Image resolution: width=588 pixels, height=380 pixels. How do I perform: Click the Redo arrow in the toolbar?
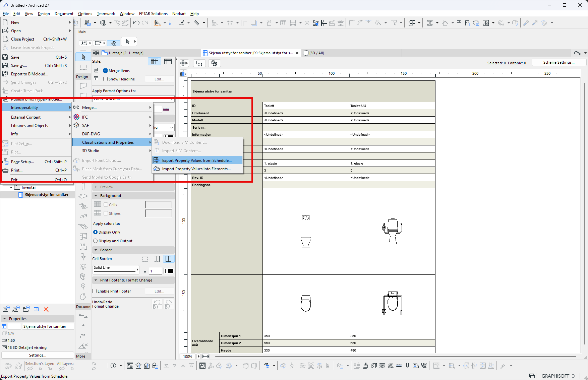(x=145, y=23)
